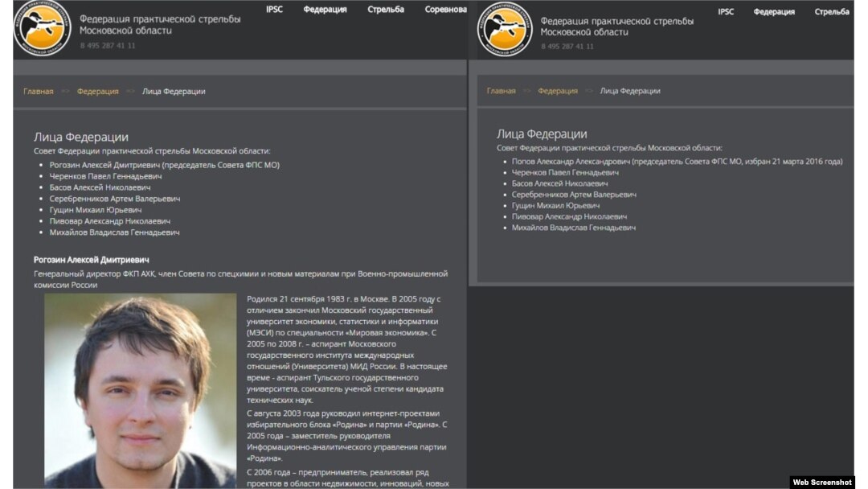868x489 pixels.
Task: Open the IPSC menu on the left page
Action: 274,10
